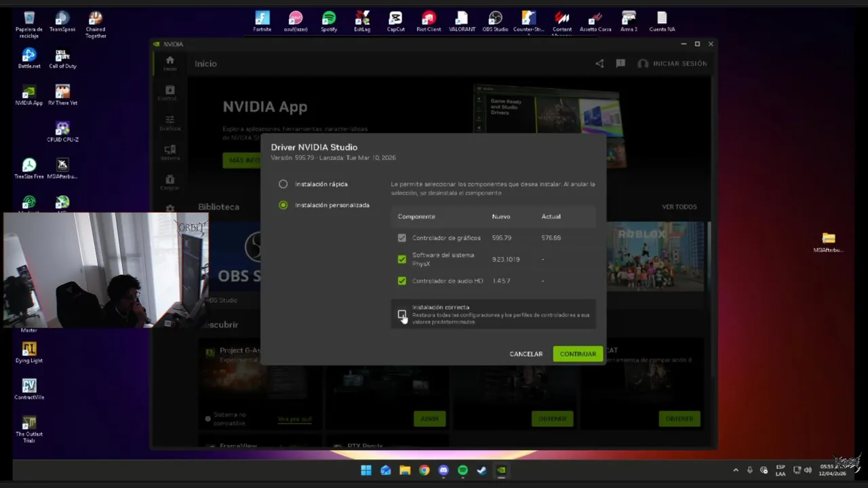
Task: Click INICIAR SESIÓN in the NVIDIA app
Action: (x=673, y=63)
